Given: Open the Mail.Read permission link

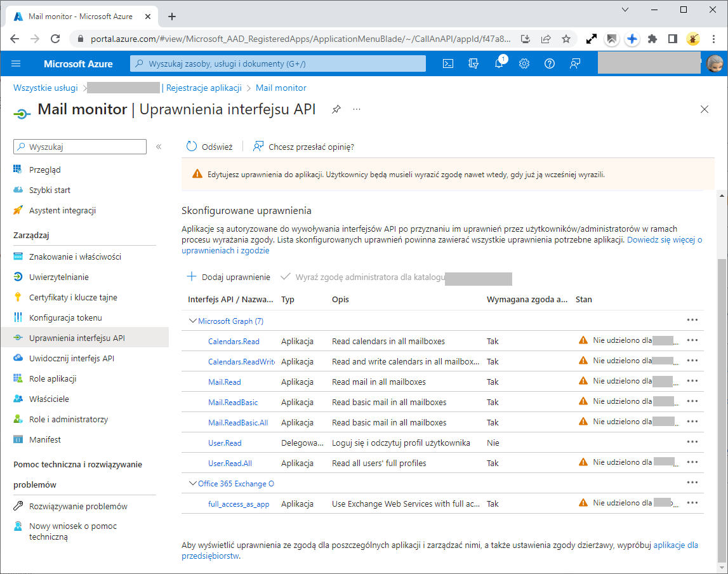Looking at the screenshot, I should tap(225, 382).
